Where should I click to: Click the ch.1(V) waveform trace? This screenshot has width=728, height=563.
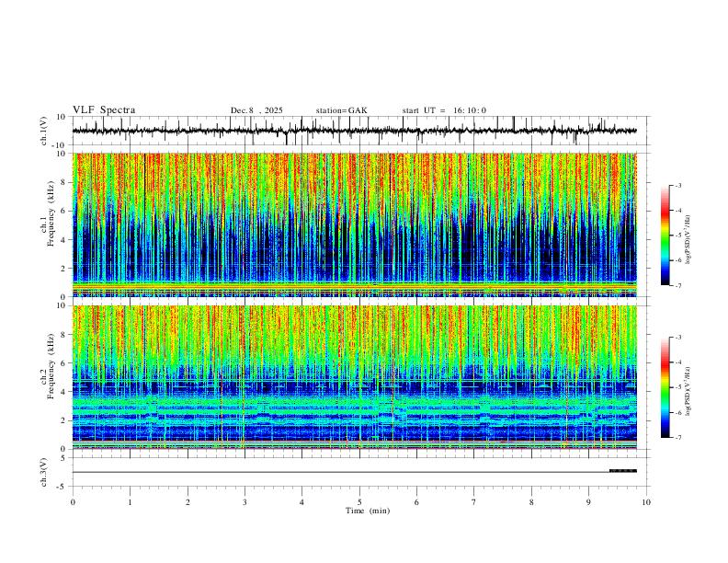click(x=354, y=131)
